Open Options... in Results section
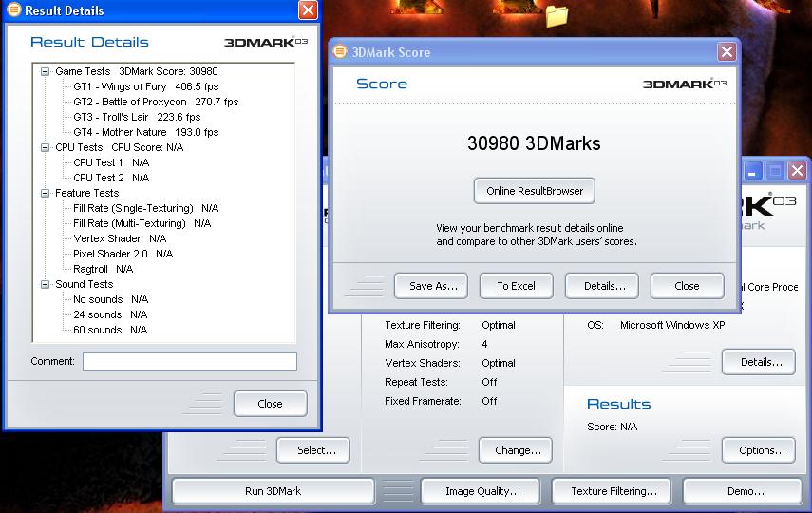The width and height of the screenshot is (812, 513). pyautogui.click(x=759, y=450)
